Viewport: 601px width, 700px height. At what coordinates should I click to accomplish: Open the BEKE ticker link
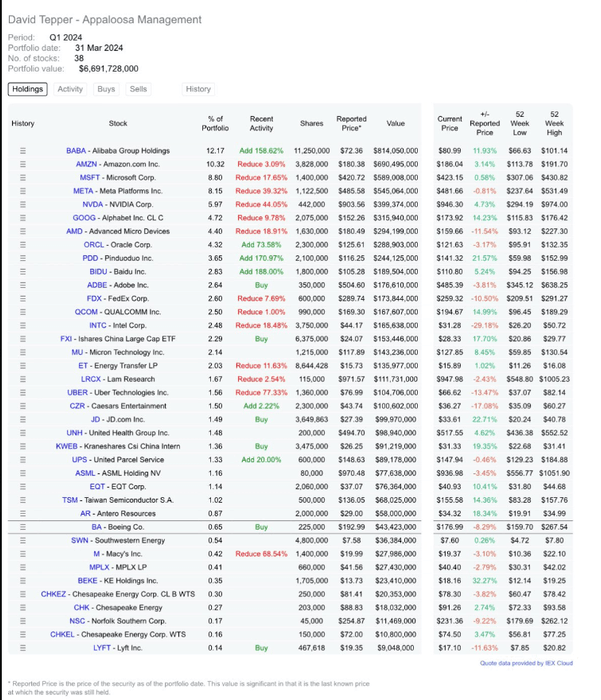[88, 581]
